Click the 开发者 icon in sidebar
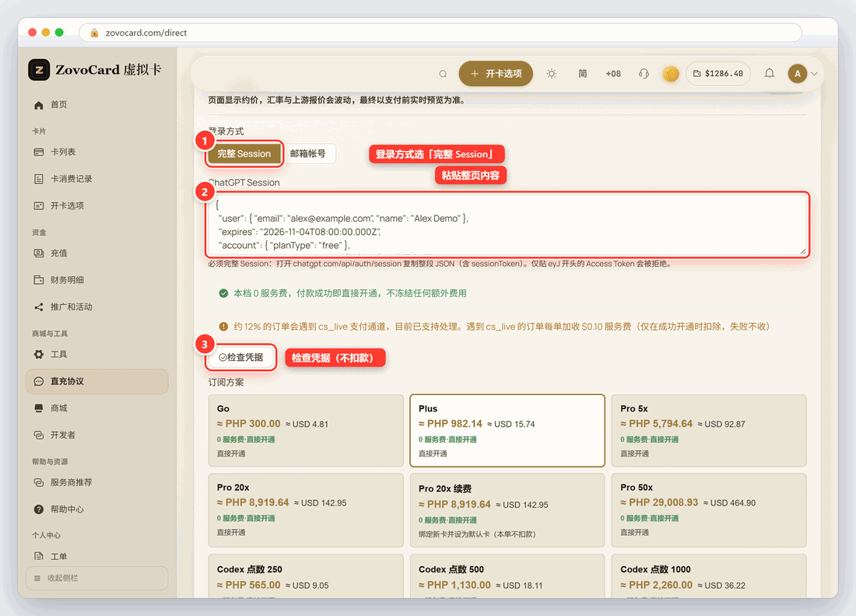This screenshot has height=616, width=856. (39, 435)
